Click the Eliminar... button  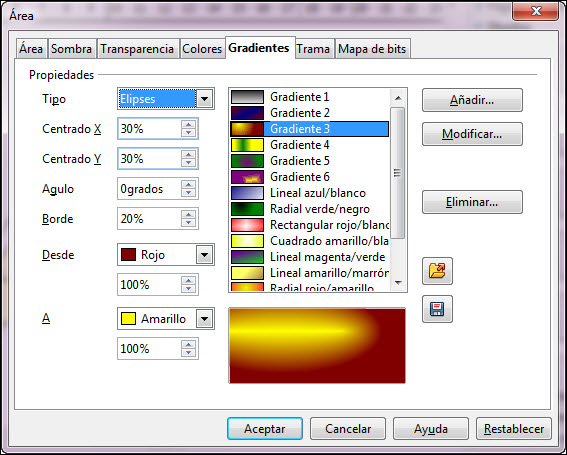point(472,202)
